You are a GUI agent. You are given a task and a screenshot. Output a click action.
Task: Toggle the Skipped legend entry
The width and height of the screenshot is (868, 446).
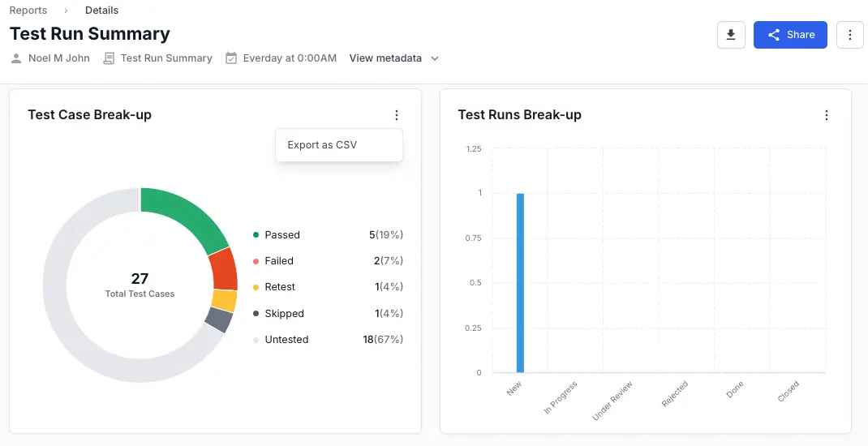pyautogui.click(x=284, y=314)
